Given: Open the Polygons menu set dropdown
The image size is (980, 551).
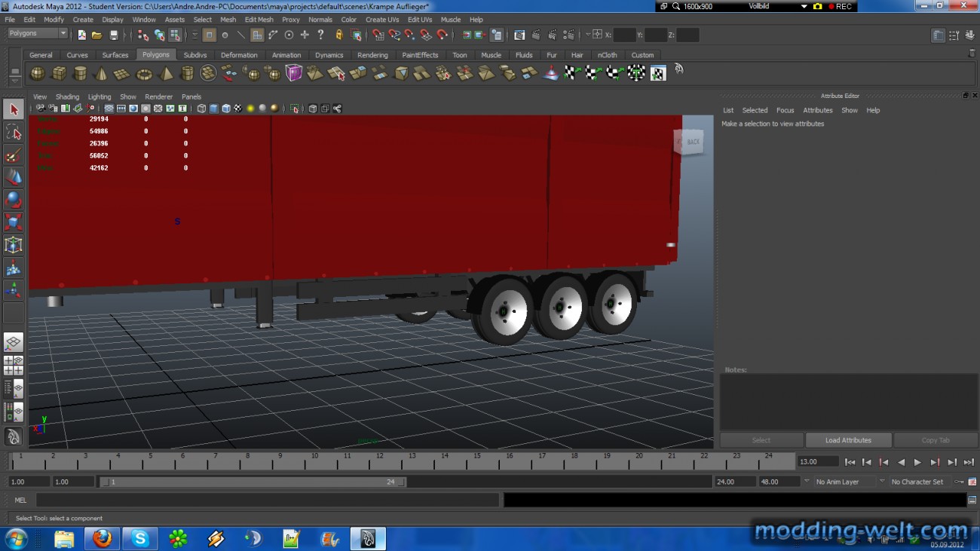Looking at the screenshot, I should point(38,34).
